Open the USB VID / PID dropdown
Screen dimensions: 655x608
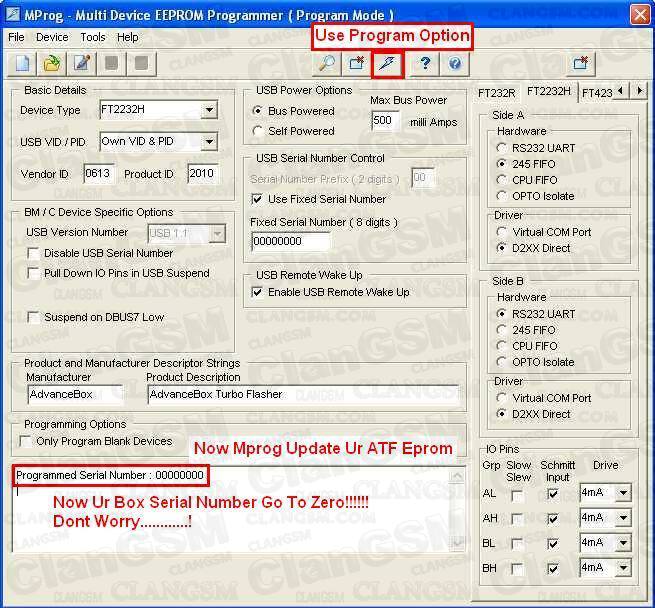(x=209, y=142)
